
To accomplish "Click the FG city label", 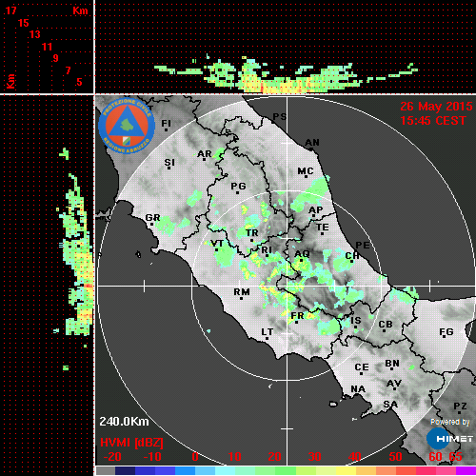I will click(446, 332).
